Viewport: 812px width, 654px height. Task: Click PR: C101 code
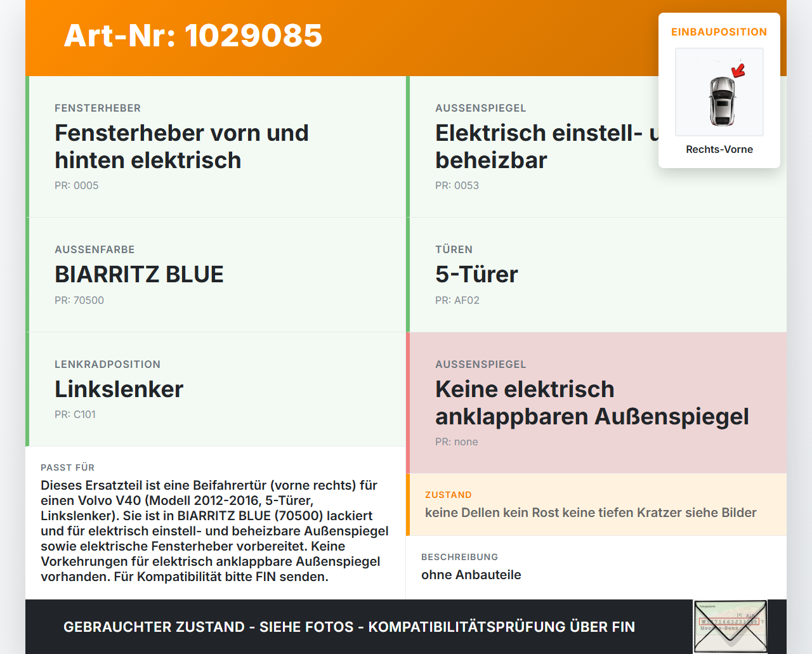[x=75, y=414]
